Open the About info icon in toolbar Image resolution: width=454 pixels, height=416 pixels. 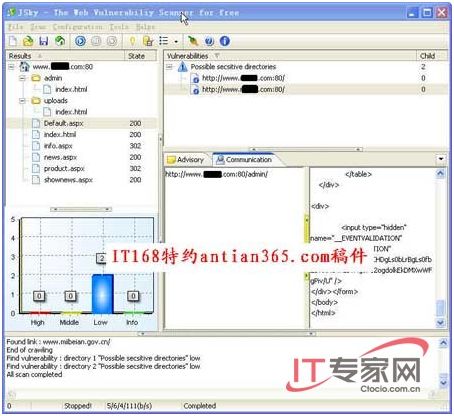tap(225, 41)
